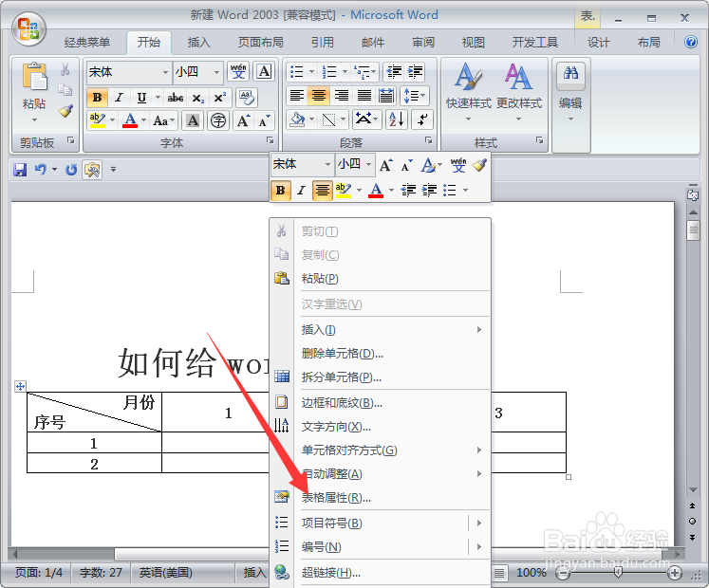Open numbering dropdown arrow in ribbon

tap(345, 71)
